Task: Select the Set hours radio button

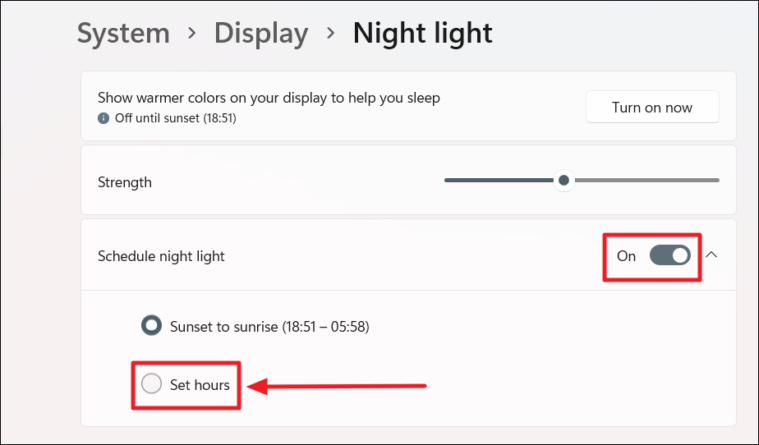Action: pyautogui.click(x=151, y=384)
